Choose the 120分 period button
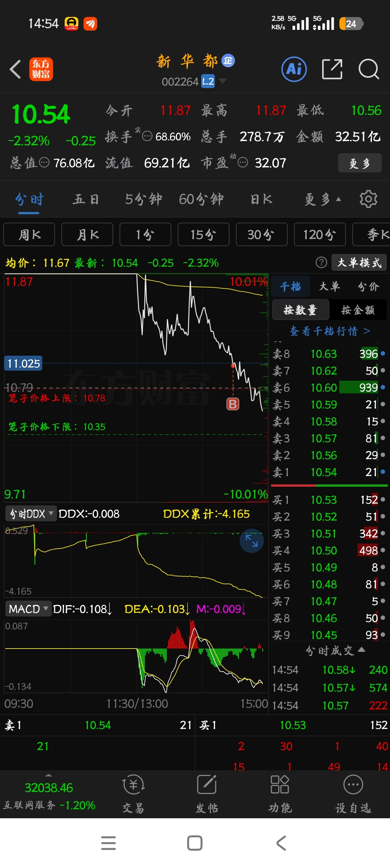The height and width of the screenshot is (868, 390). click(320, 234)
